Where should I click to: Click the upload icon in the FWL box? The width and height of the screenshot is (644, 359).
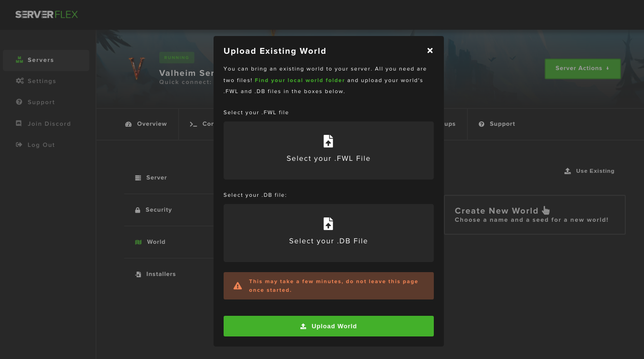(x=328, y=141)
